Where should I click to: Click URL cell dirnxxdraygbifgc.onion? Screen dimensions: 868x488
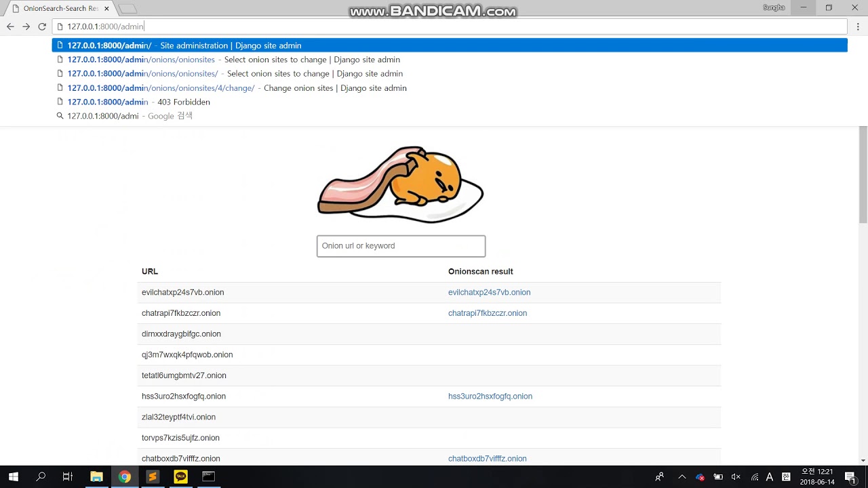(x=181, y=334)
